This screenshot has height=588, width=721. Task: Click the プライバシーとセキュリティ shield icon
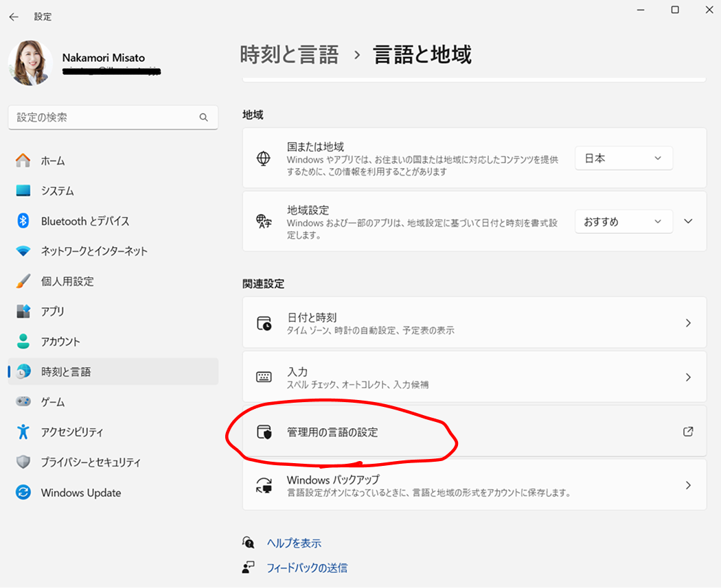coord(23,462)
